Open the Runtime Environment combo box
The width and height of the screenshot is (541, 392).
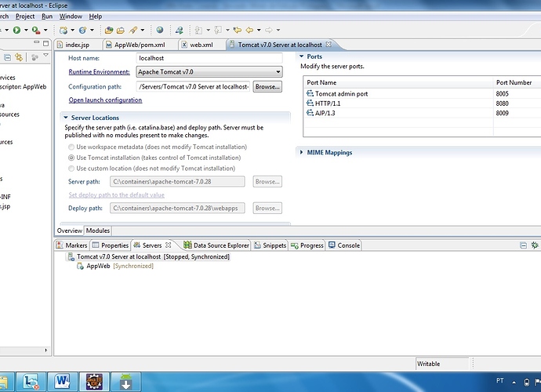[209, 72]
